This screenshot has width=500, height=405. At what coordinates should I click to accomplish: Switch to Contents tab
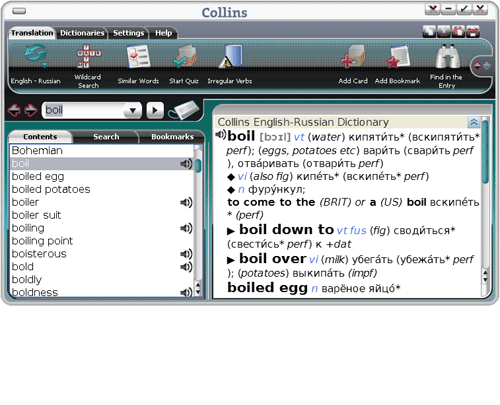coord(40,137)
